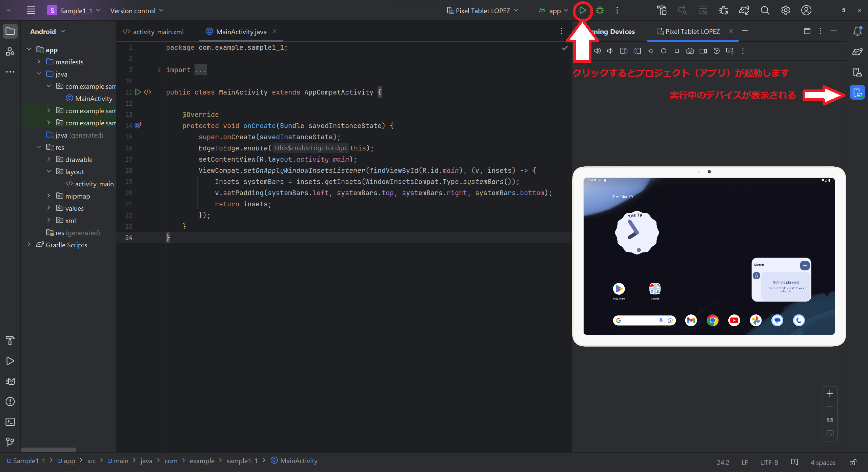Open Android project view dropdown

(x=47, y=31)
